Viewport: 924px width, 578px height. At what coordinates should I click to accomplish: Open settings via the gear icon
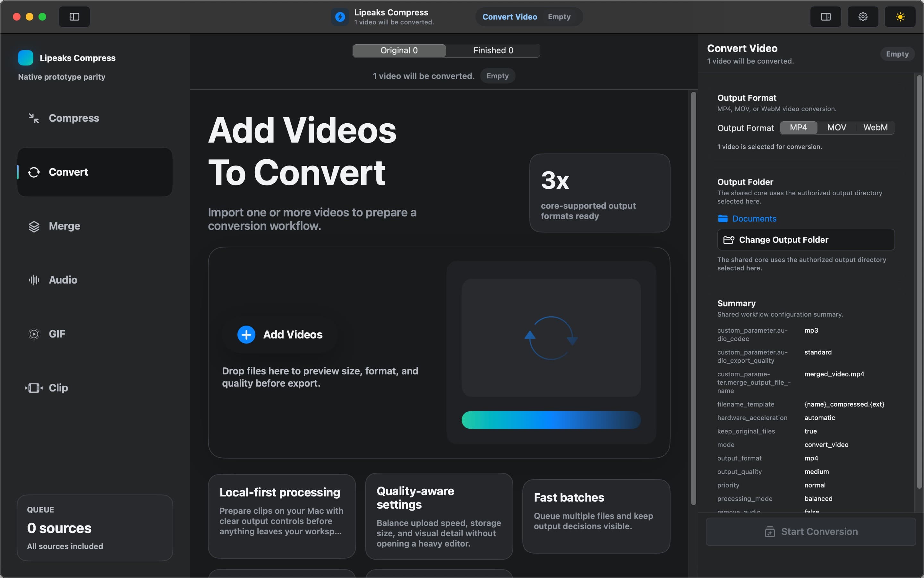point(863,17)
